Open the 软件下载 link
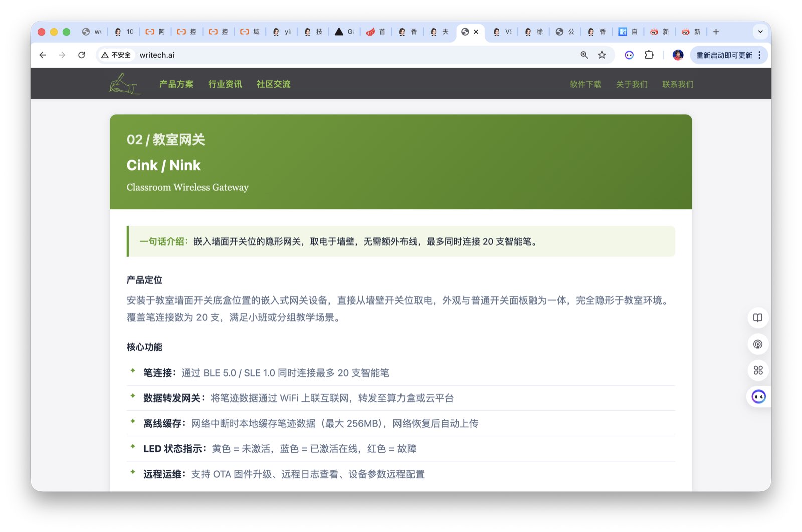This screenshot has height=532, width=802. [x=585, y=84]
